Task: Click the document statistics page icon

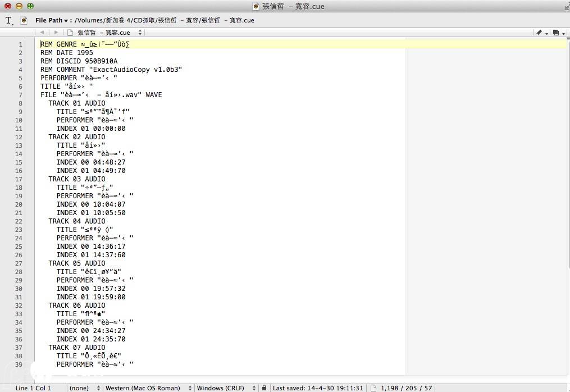Action: tap(373, 388)
